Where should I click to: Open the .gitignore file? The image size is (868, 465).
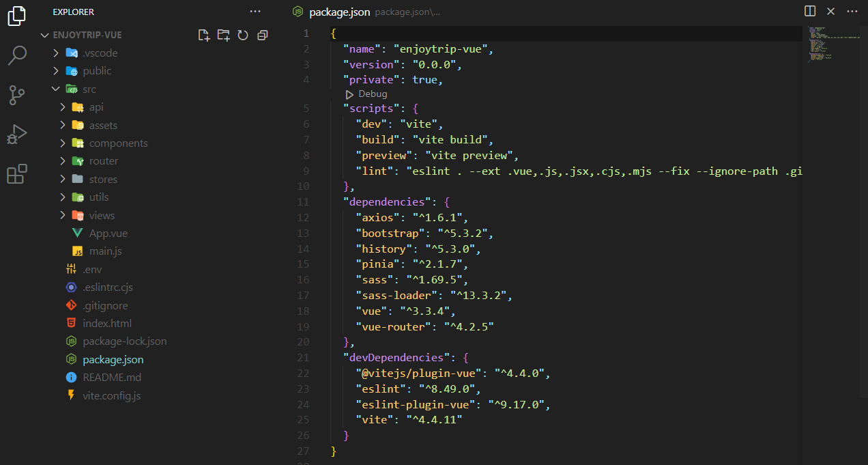[105, 305]
